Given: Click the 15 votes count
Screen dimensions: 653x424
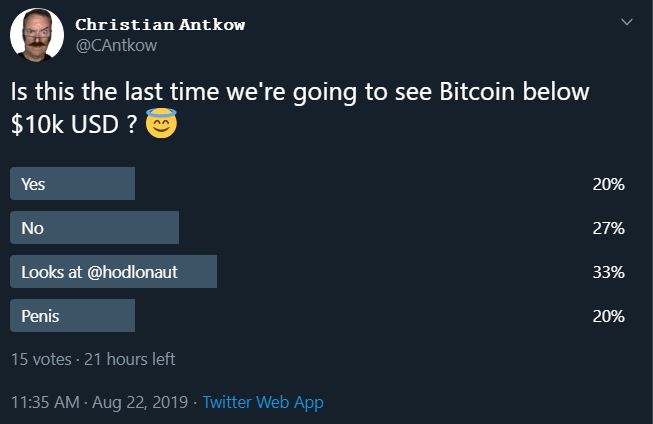Looking at the screenshot, I should (x=41, y=359).
